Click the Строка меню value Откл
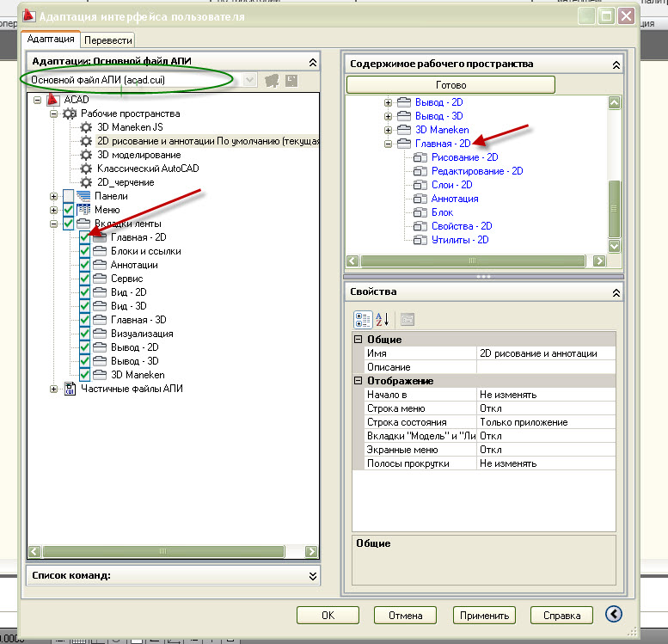Image resolution: width=668 pixels, height=644 pixels. tap(546, 408)
